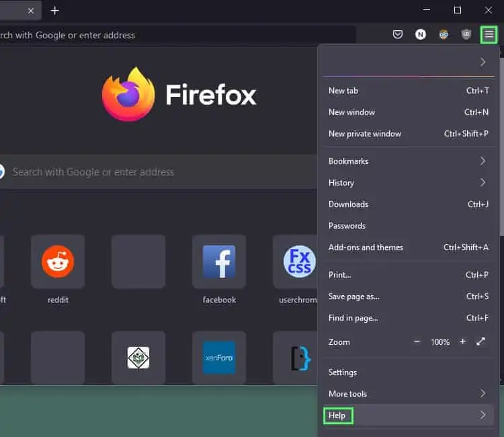This screenshot has width=504, height=437.
Task: Reset zoom via the 100% label
Action: [440, 342]
